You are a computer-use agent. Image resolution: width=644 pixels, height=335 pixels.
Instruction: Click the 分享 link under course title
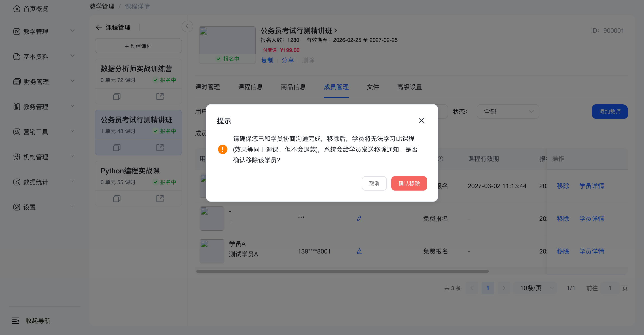288,60
